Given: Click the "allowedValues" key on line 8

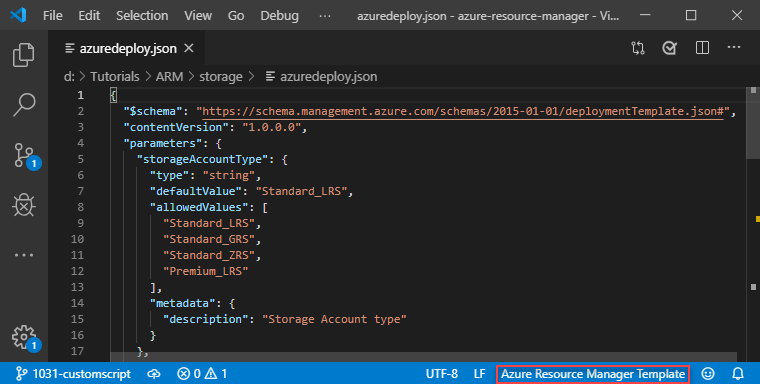Looking at the screenshot, I should [x=199, y=207].
